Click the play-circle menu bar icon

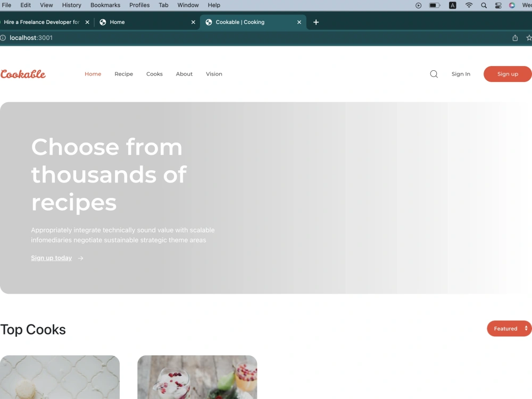point(418,5)
